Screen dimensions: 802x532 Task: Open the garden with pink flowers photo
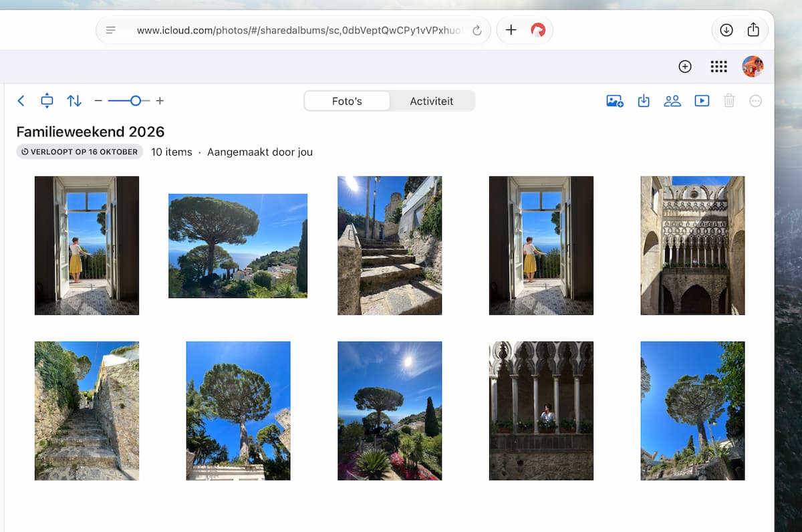click(x=390, y=411)
